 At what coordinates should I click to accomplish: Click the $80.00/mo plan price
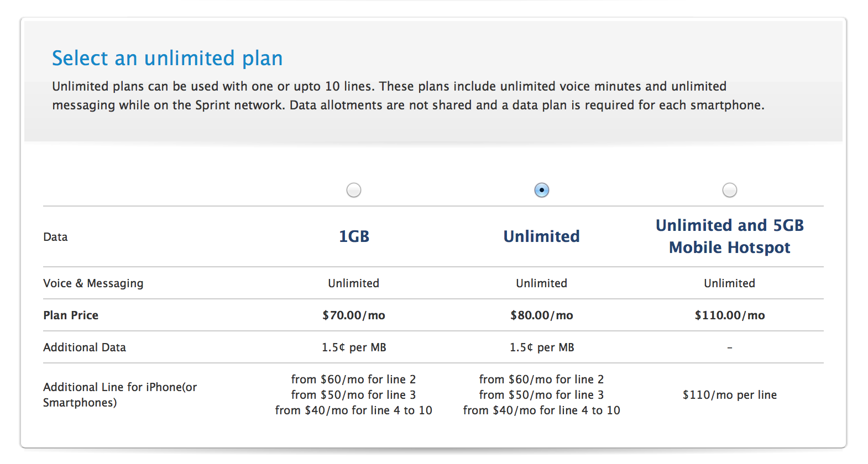[541, 315]
